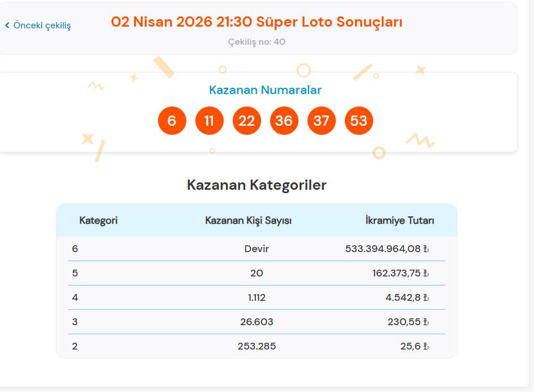Click the left-chevron arrow beside Önceki çekiliş
The height and width of the screenshot is (392, 534).
point(7,25)
